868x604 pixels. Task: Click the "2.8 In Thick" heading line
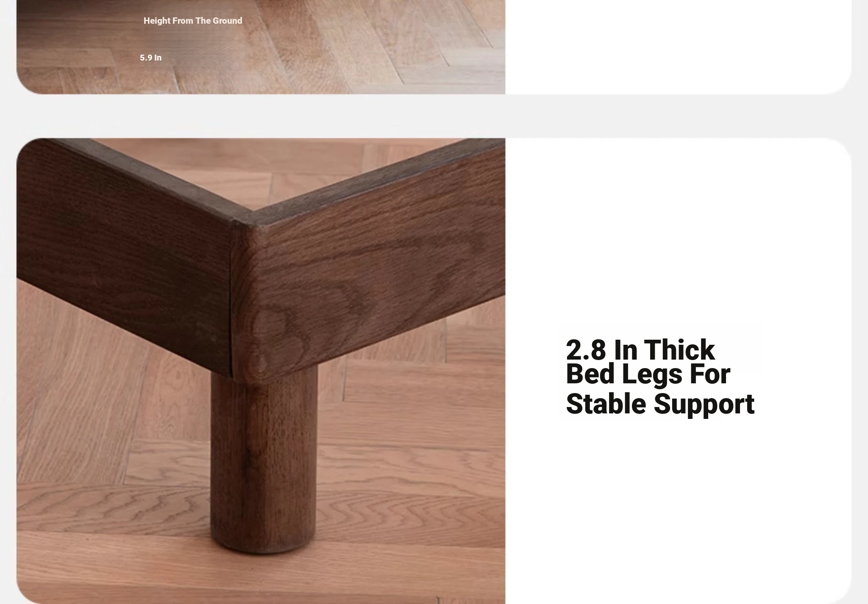click(640, 349)
